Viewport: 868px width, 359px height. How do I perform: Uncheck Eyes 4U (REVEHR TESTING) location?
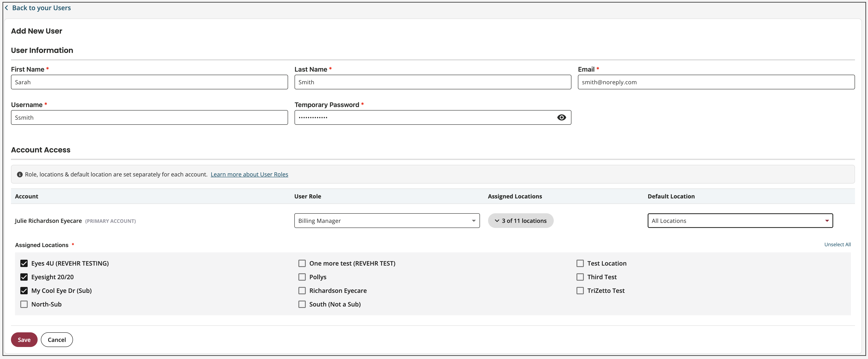pos(24,263)
